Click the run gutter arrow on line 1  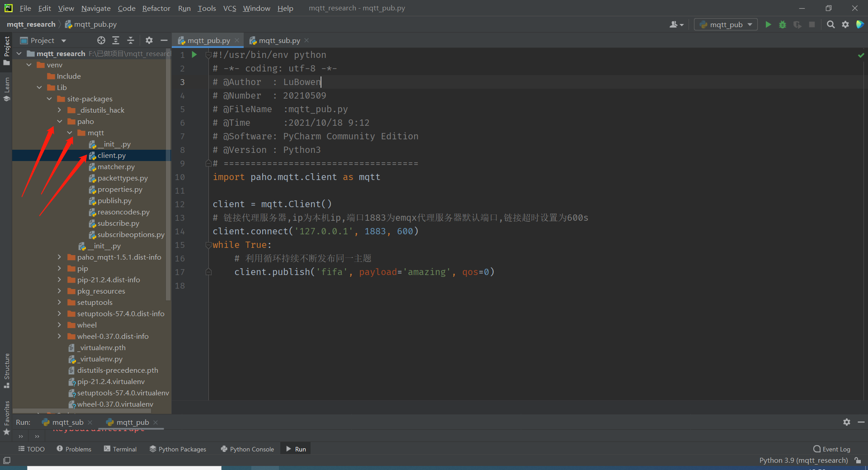194,55
